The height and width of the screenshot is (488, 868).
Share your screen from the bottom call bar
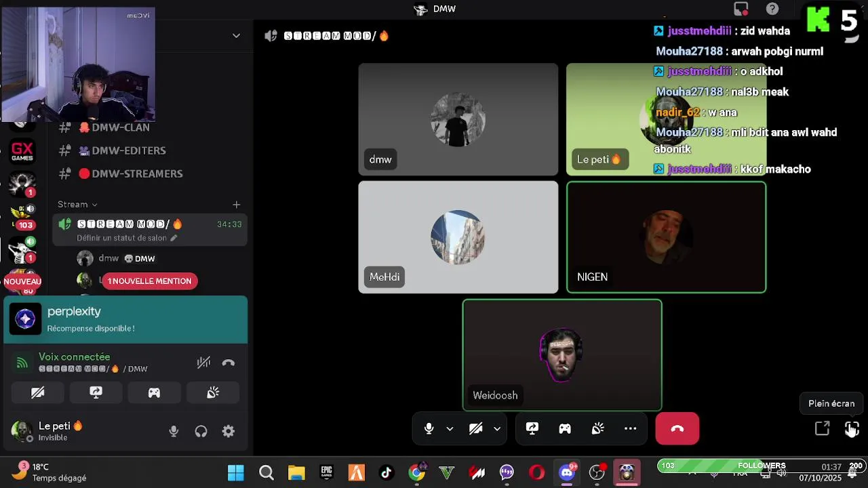coord(532,428)
